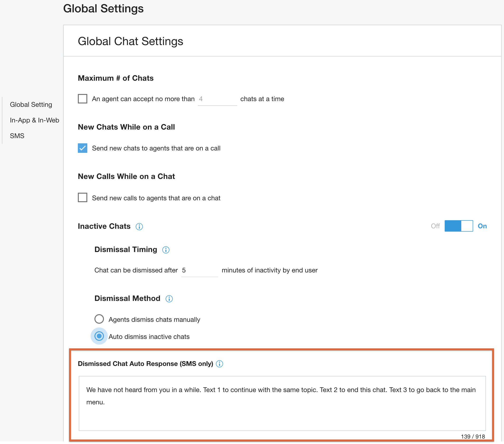
Task: Click the 'Auto dismiss inactive chats' label text
Action: tap(149, 337)
